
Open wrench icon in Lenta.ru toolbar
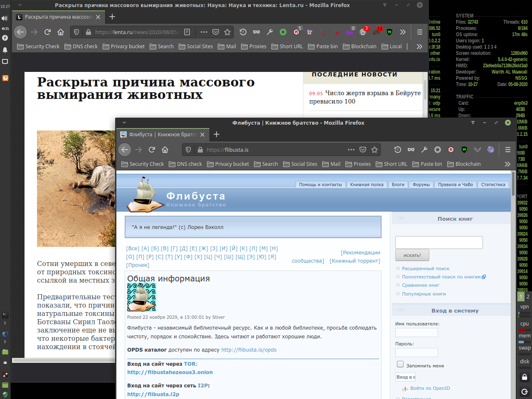click(x=270, y=32)
